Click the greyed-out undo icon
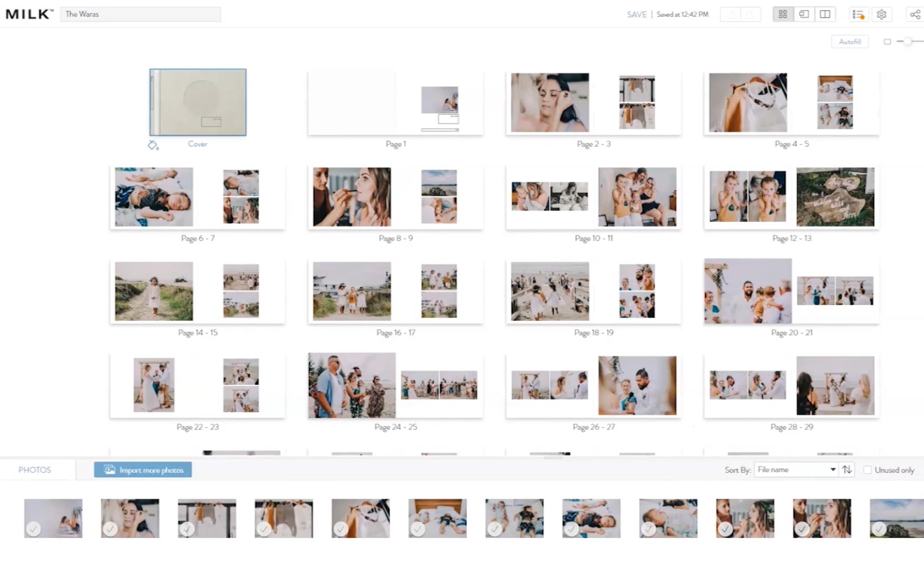The width and height of the screenshot is (924, 570). [x=731, y=14]
